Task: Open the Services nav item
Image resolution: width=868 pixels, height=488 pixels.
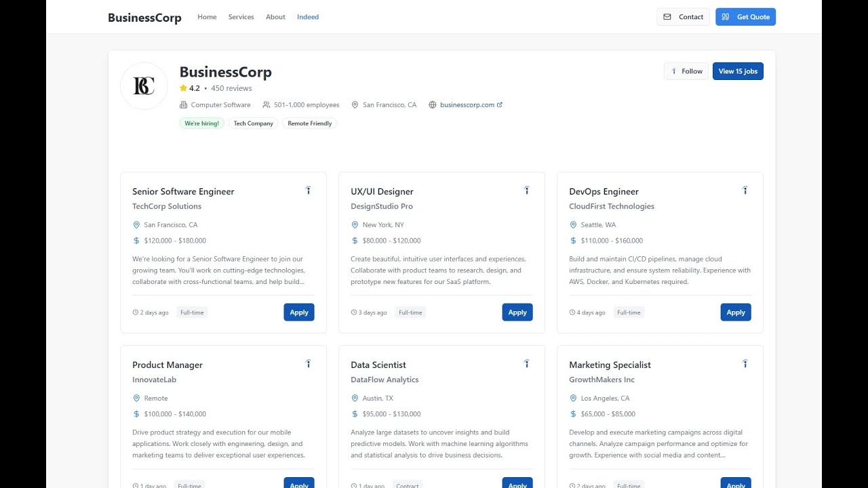Action: pos(241,17)
